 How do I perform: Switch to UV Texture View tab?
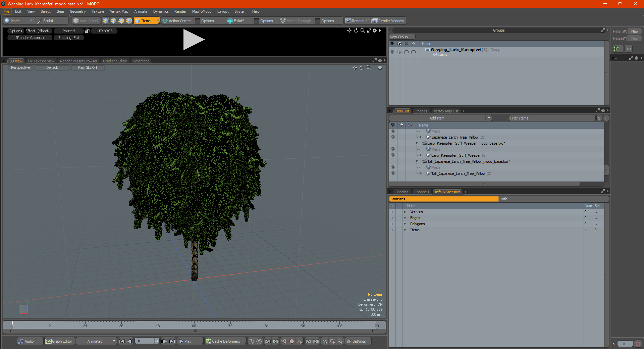point(41,61)
